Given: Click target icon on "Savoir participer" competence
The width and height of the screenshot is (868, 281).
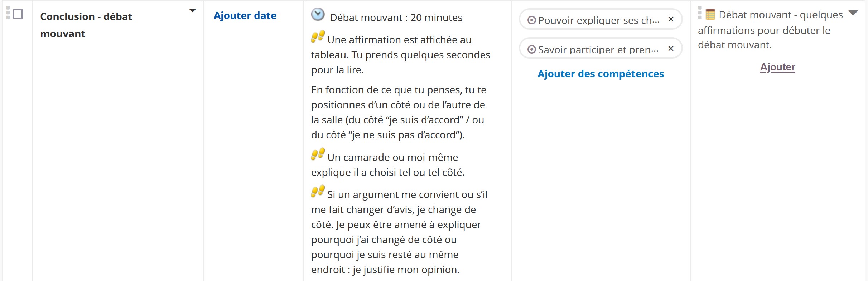Looking at the screenshot, I should click(532, 49).
